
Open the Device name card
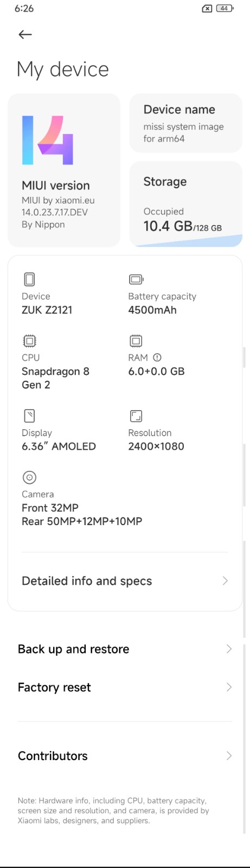[185, 123]
